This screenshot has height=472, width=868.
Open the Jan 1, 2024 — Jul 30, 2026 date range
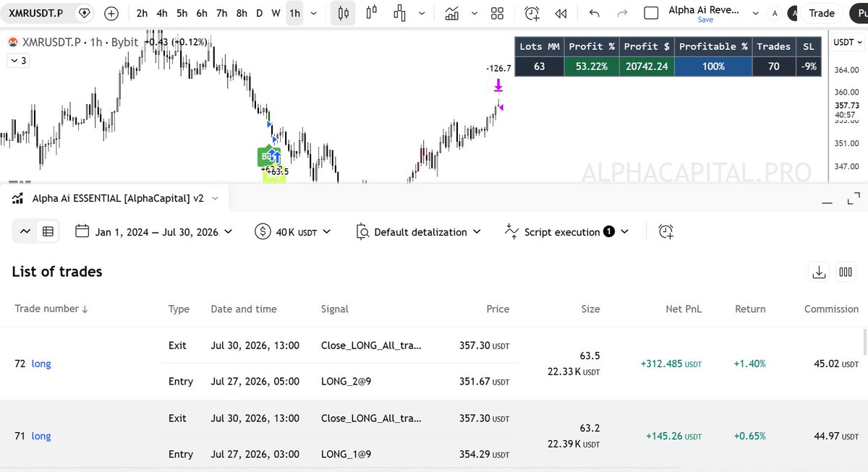tap(154, 232)
